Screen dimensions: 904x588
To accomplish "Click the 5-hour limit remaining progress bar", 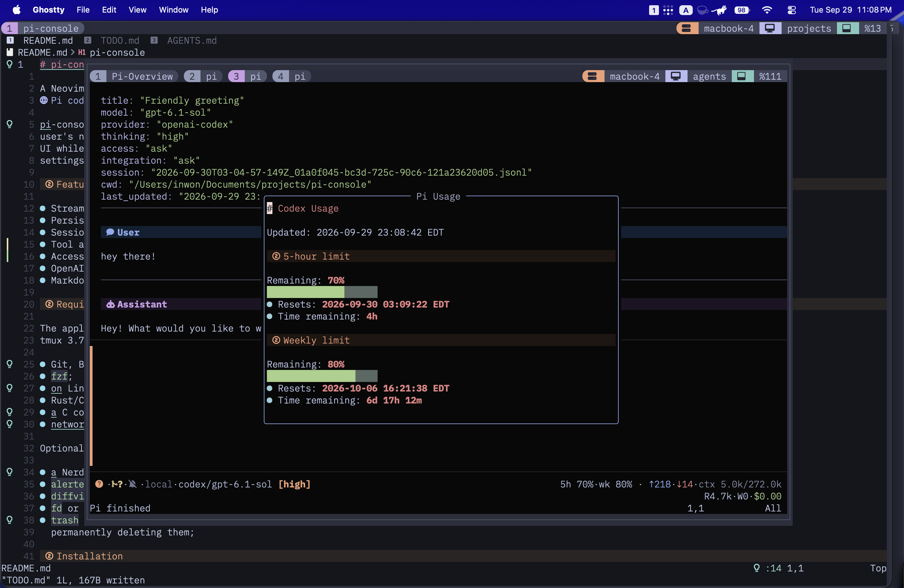I will [322, 292].
